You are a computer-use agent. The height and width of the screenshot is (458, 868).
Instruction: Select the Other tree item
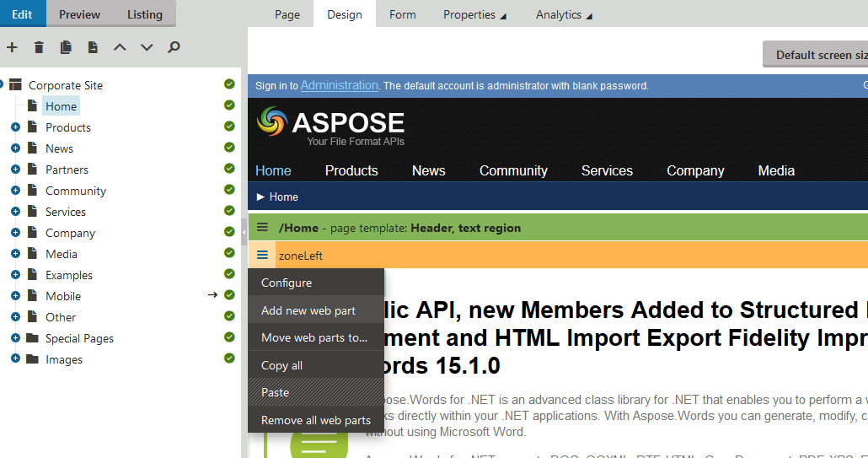tap(61, 317)
